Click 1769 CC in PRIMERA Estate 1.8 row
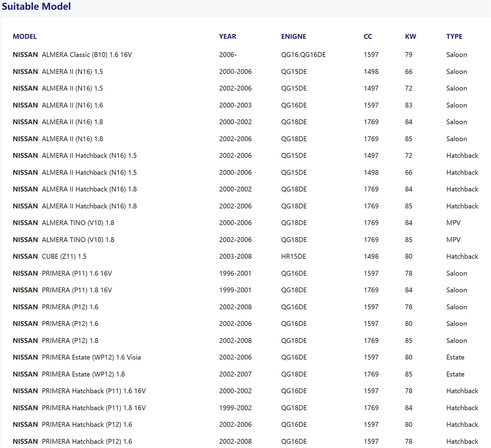 pos(371,374)
